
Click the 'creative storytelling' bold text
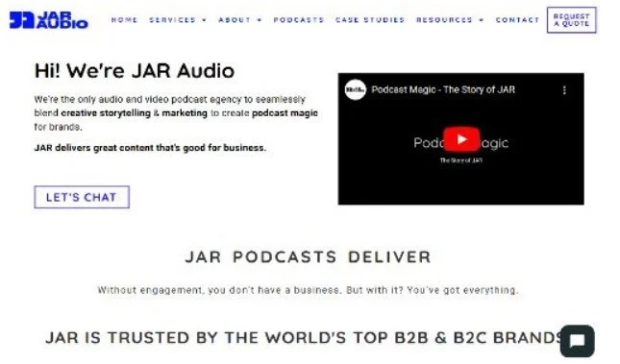pyautogui.click(x=106, y=113)
